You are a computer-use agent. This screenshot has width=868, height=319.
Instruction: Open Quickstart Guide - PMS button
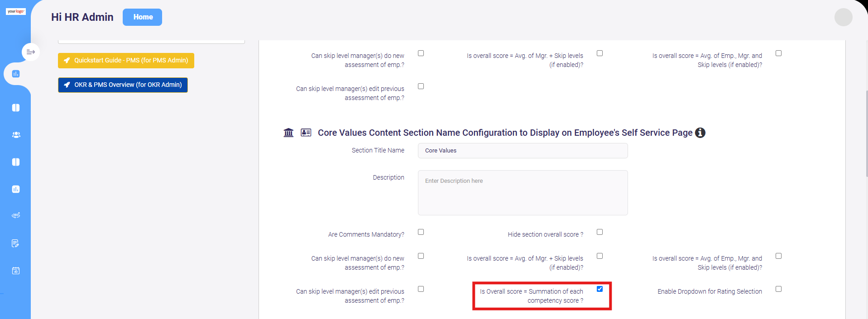[x=126, y=61]
